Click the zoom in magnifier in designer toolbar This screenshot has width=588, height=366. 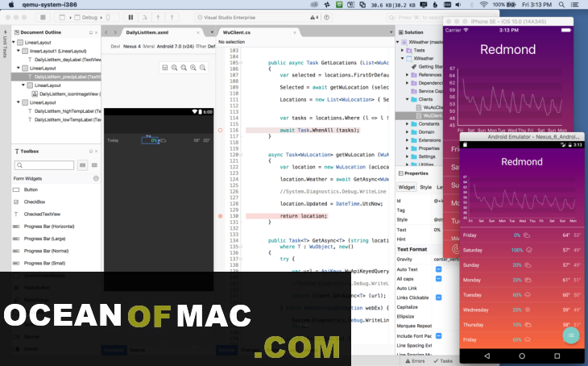(193, 68)
